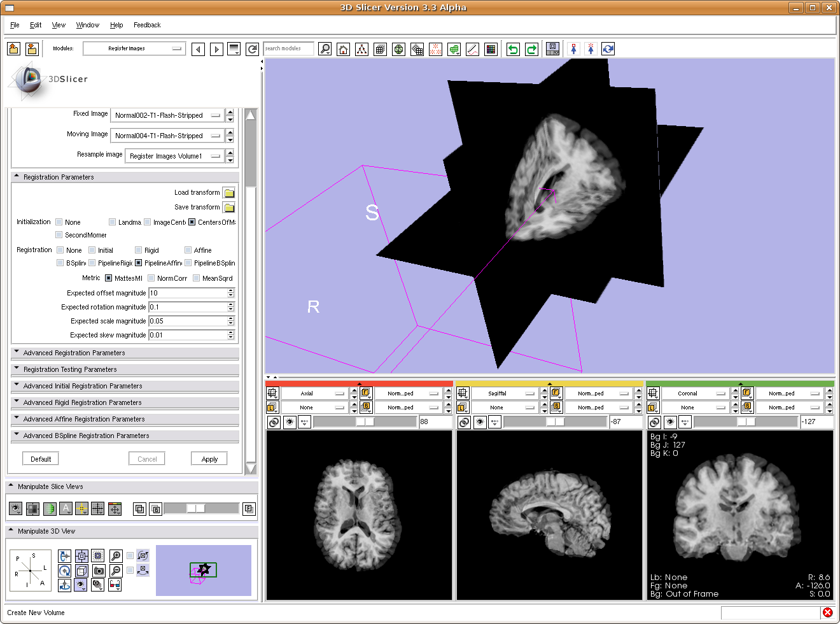Screen dimensions: 840x624
Task: Click the Home module icon in toolbar
Action: coord(344,49)
